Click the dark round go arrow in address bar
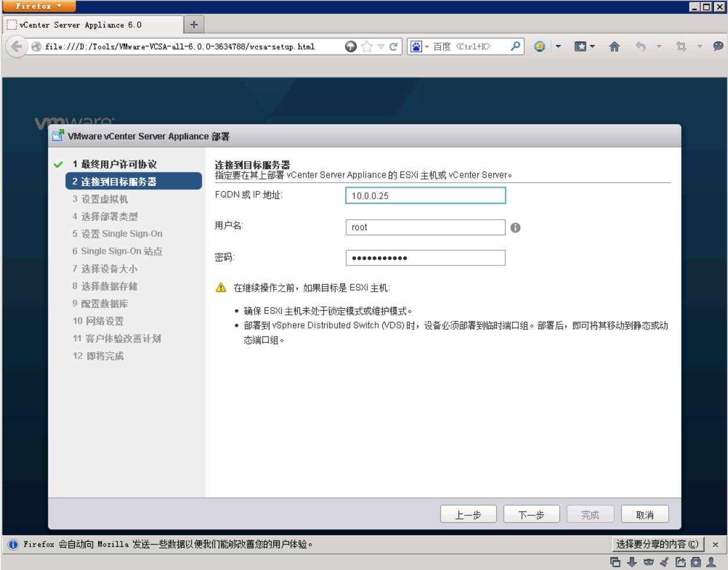The width and height of the screenshot is (728, 570). [350, 46]
